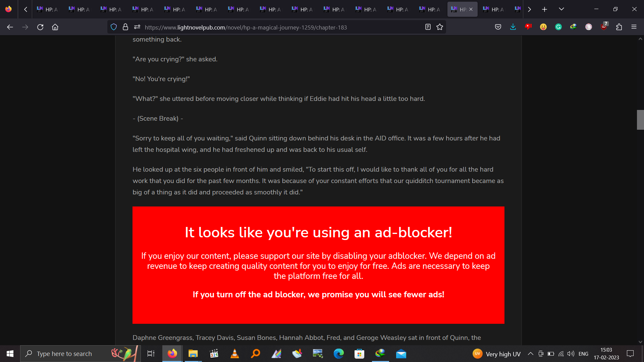644x362 pixels.
Task: Open the Downloads panel
Action: (513, 27)
